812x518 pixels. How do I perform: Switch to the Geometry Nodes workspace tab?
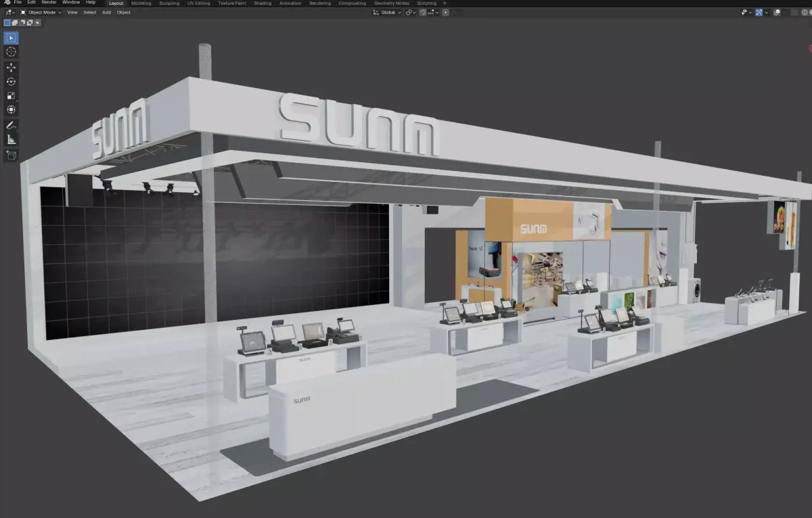pyautogui.click(x=392, y=3)
